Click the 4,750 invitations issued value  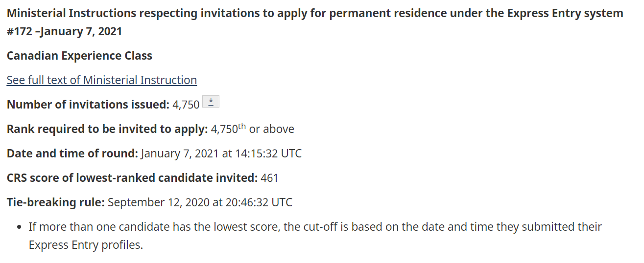186,105
